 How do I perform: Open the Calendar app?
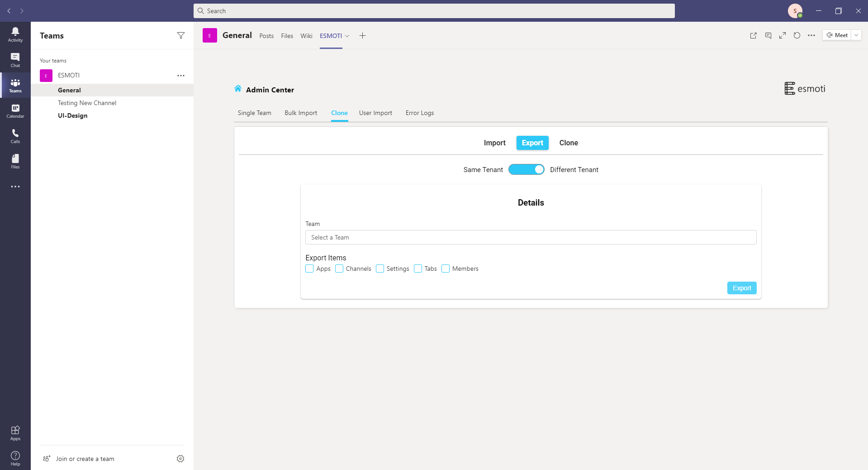15,110
